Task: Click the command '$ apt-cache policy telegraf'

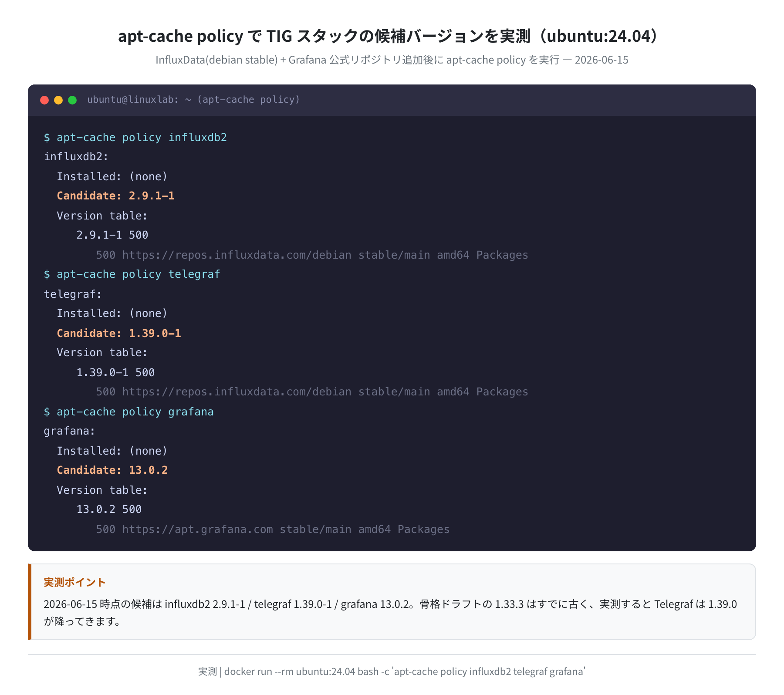Action: 132,274
